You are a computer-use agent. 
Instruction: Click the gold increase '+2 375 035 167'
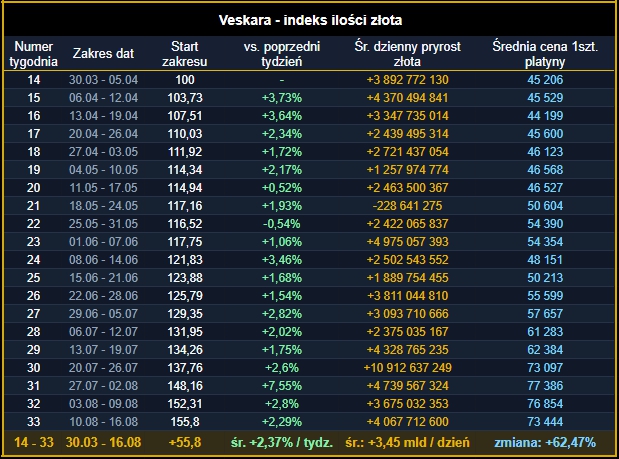pos(407,332)
